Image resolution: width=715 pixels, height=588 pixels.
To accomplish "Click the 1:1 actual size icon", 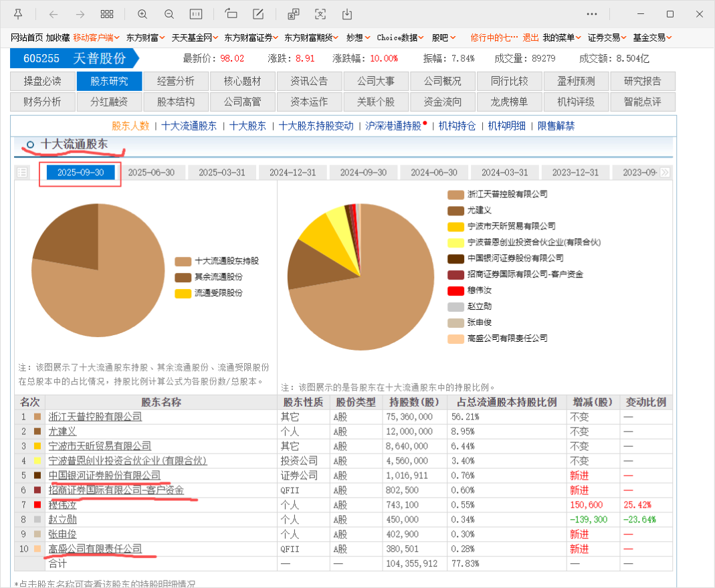I will (x=196, y=14).
